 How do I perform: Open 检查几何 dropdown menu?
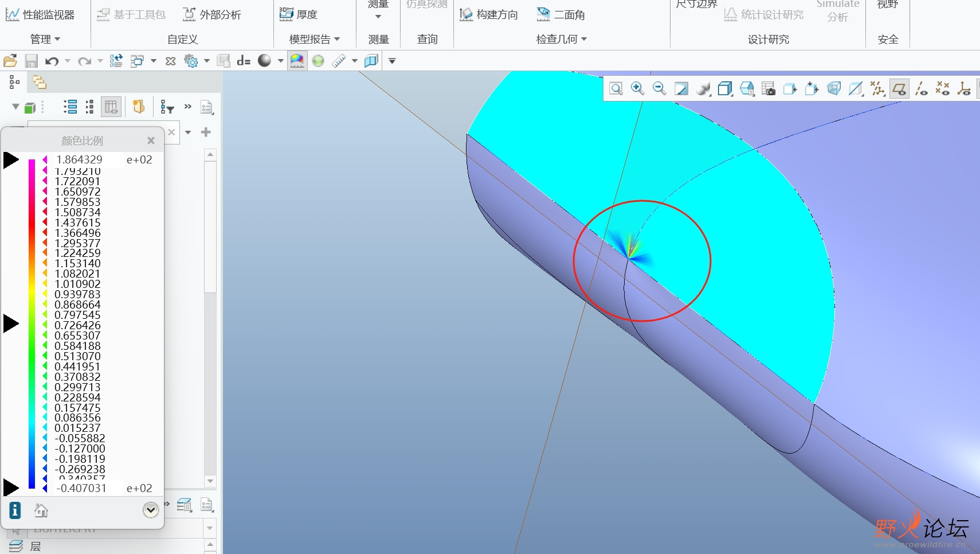[x=562, y=39]
